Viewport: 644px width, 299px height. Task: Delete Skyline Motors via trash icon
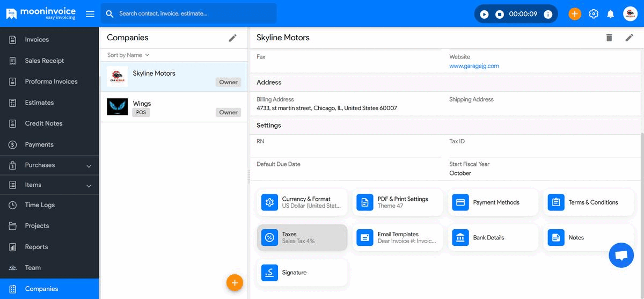coord(609,38)
